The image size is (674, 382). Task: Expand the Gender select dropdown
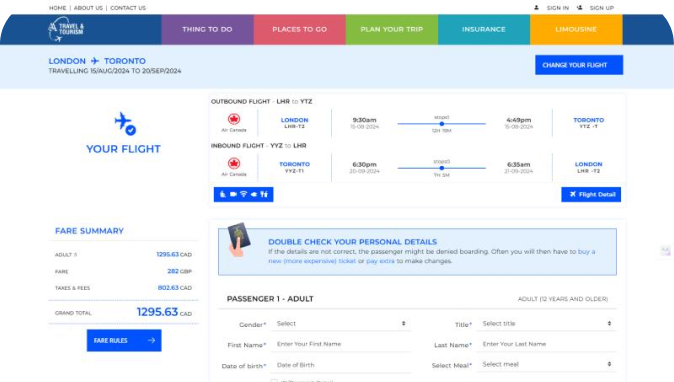point(340,324)
